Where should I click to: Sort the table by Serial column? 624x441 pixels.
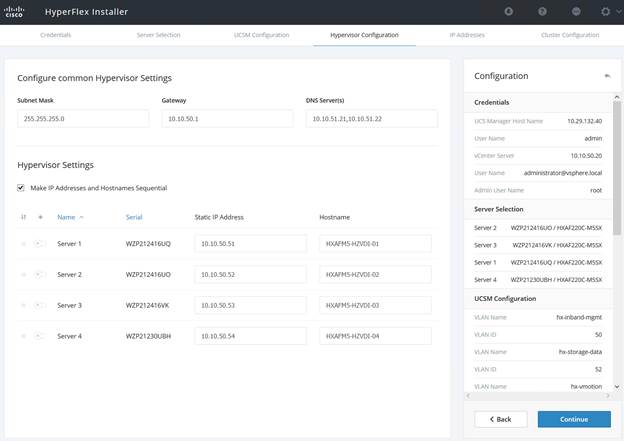pyautogui.click(x=134, y=217)
